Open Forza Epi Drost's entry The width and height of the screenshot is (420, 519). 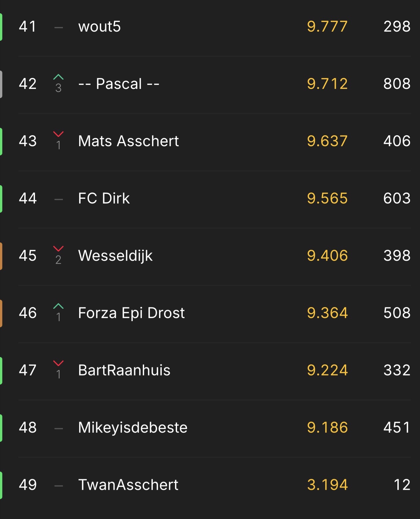[131, 313]
